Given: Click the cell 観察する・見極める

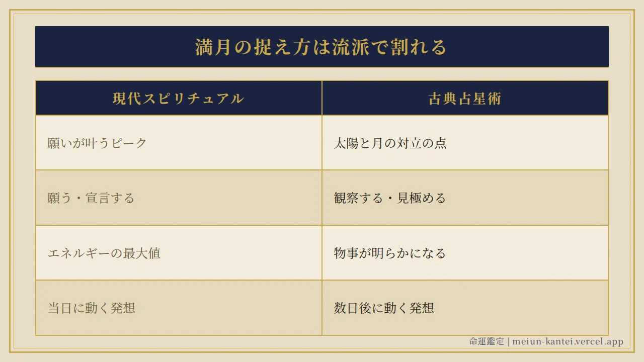Looking at the screenshot, I should coord(465,198).
